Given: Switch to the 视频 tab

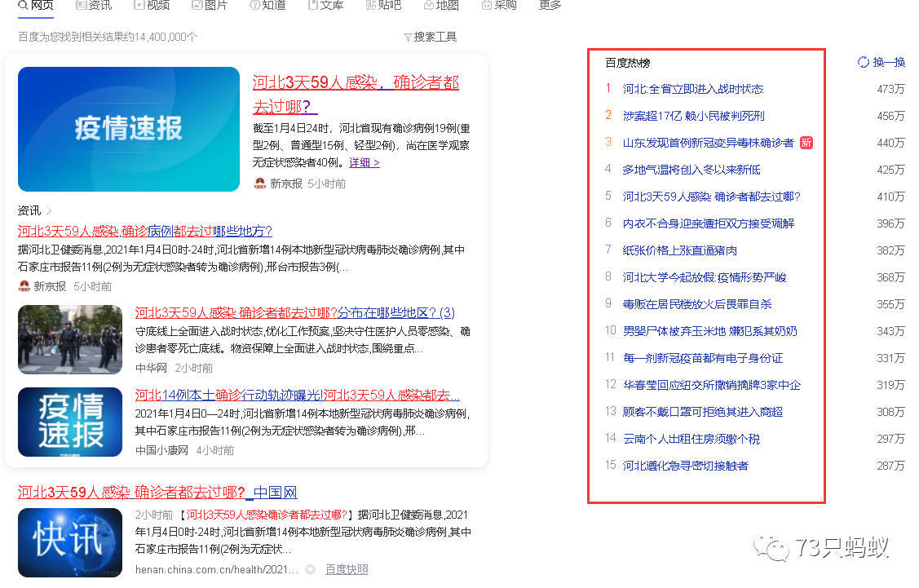Looking at the screenshot, I should tap(152, 5).
